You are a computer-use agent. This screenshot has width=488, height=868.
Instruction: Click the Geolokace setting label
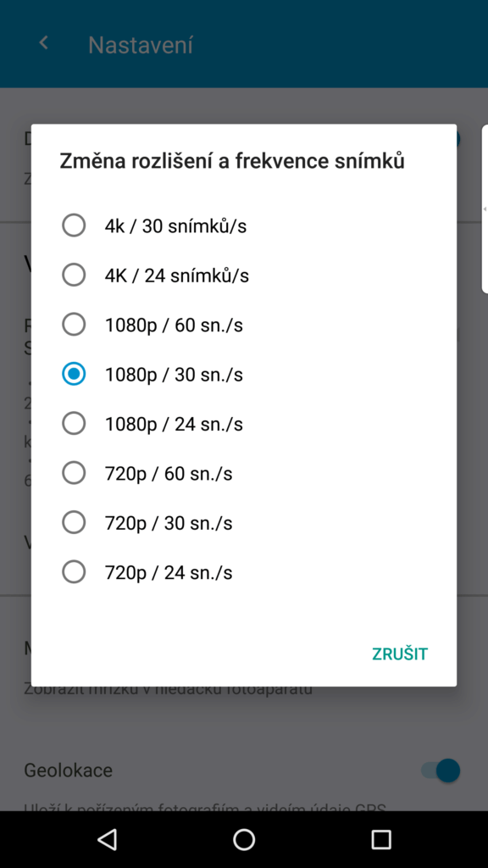[68, 770]
